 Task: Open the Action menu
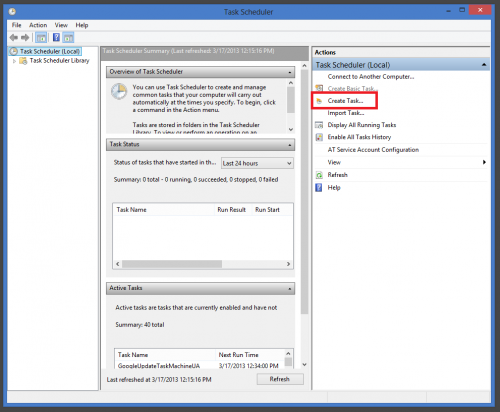(38, 25)
